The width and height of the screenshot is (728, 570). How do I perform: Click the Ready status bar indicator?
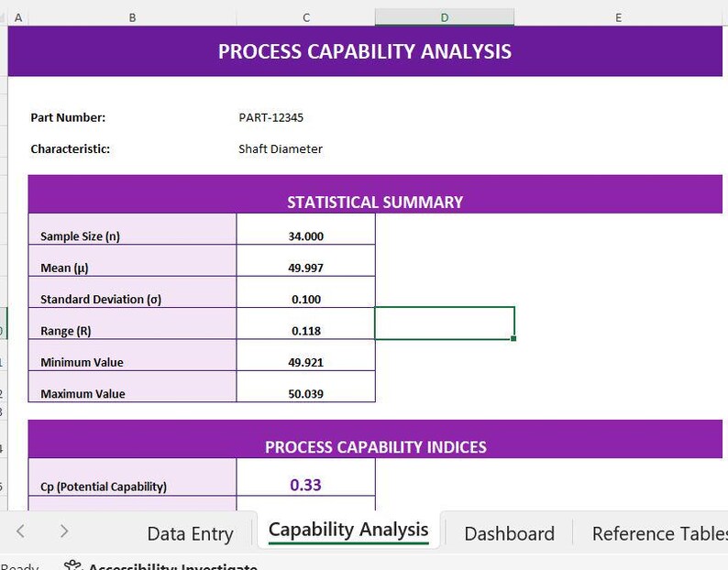(x=19, y=566)
